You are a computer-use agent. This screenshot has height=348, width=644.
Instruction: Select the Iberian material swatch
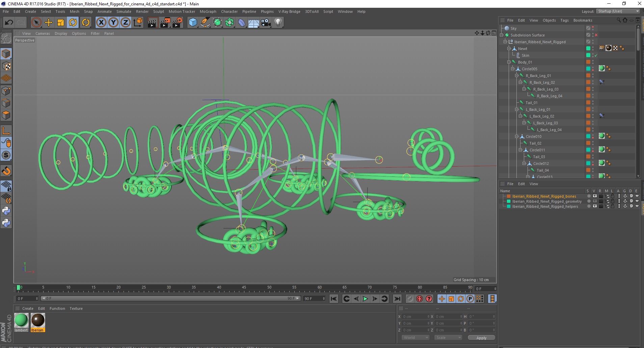click(37, 323)
